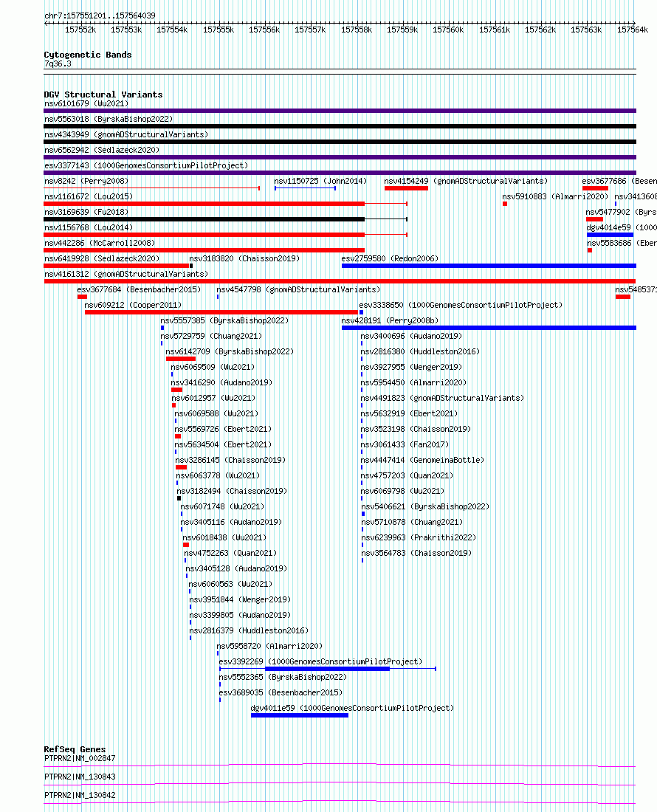Open nsv1161672 (Lou2015) variant

coord(89,197)
